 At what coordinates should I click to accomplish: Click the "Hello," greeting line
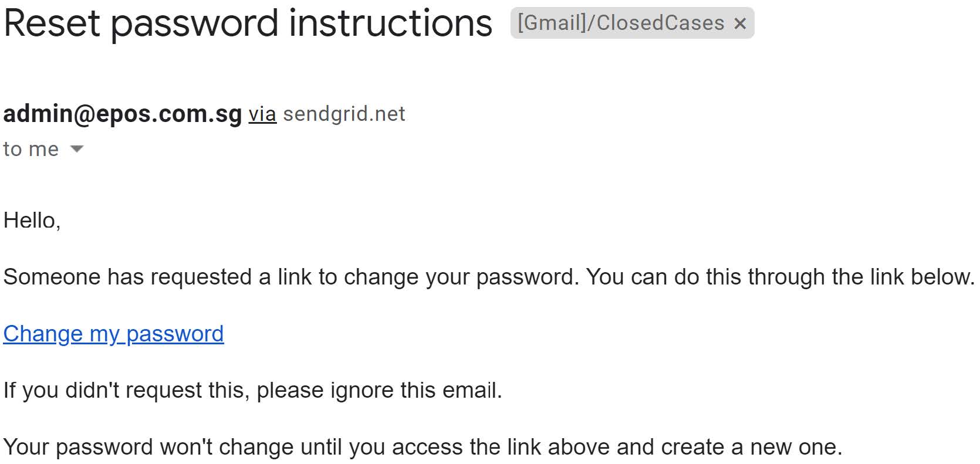coord(32,221)
